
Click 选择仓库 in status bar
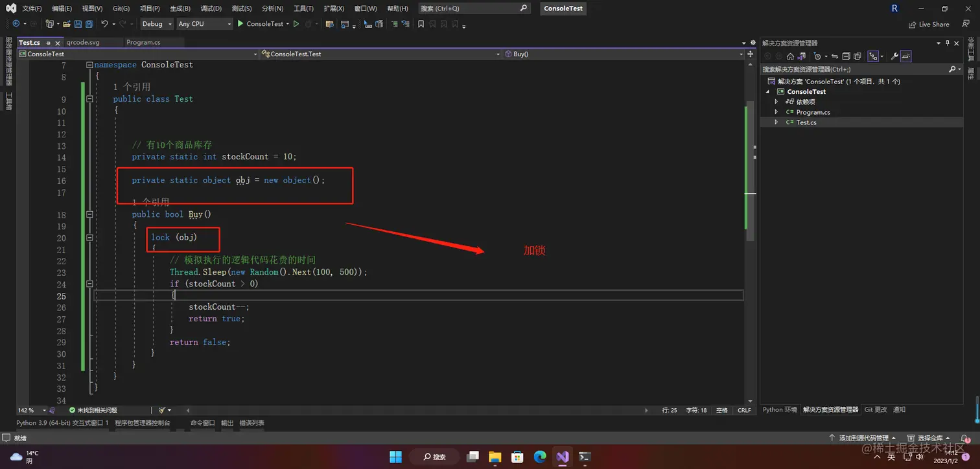(x=929, y=439)
